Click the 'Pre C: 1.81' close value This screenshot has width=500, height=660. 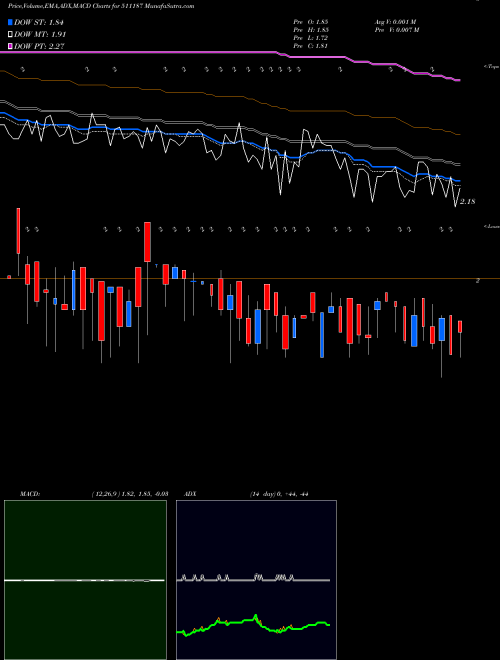pyautogui.click(x=311, y=46)
